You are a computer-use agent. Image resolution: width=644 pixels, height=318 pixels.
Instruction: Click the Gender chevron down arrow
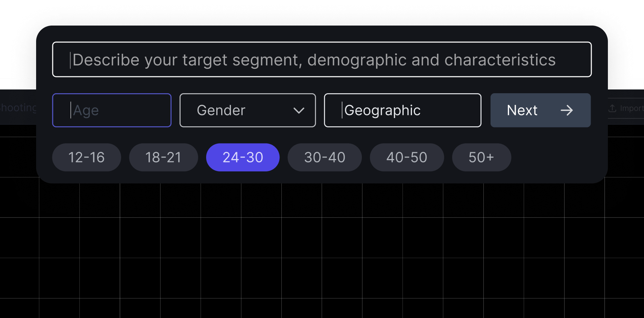(x=299, y=111)
